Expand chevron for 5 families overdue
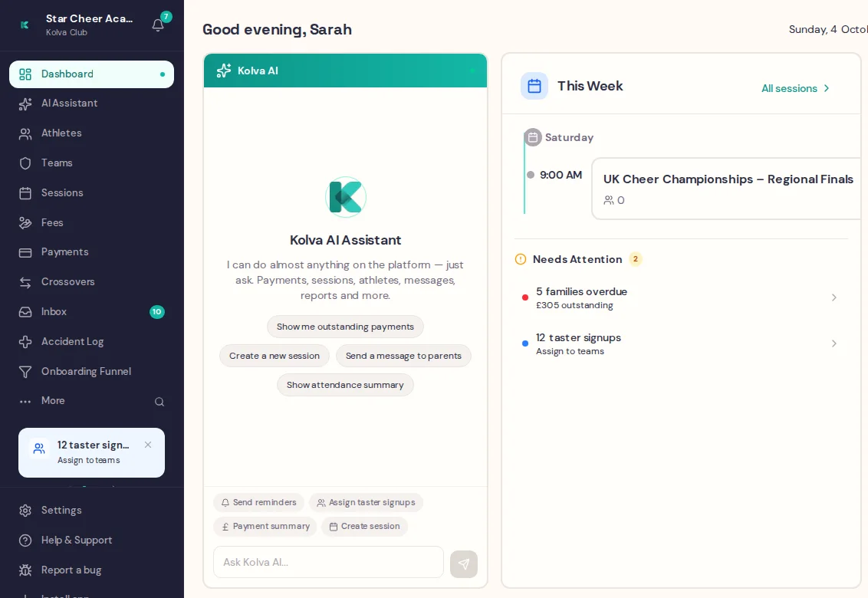Image resolution: width=868 pixels, height=598 pixels. [834, 298]
